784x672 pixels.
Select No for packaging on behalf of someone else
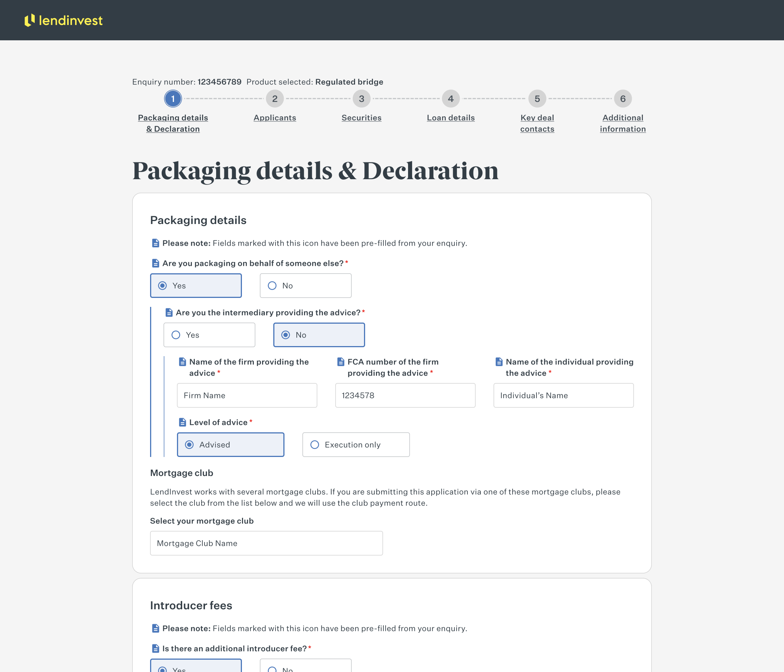coord(306,286)
